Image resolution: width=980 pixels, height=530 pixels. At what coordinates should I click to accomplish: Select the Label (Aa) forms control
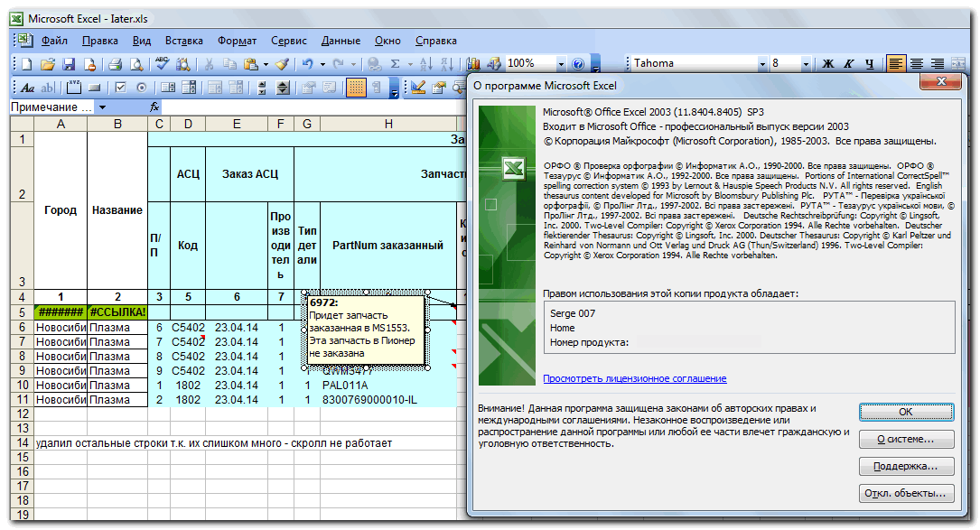pos(27,88)
